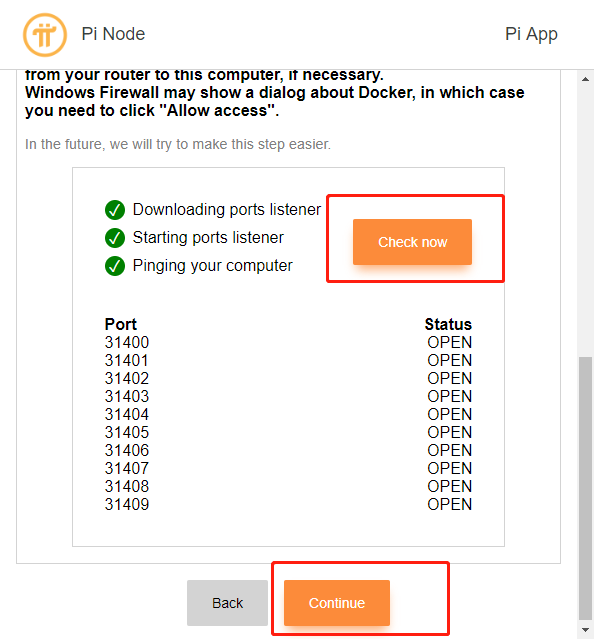The image size is (594, 639).
Task: Click the Continue button
Action: pyautogui.click(x=337, y=603)
